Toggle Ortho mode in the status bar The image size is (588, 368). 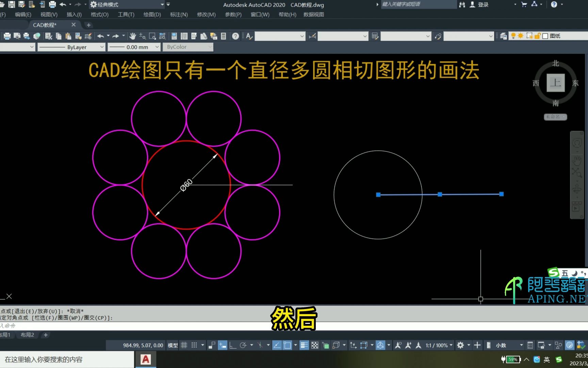pos(233,345)
